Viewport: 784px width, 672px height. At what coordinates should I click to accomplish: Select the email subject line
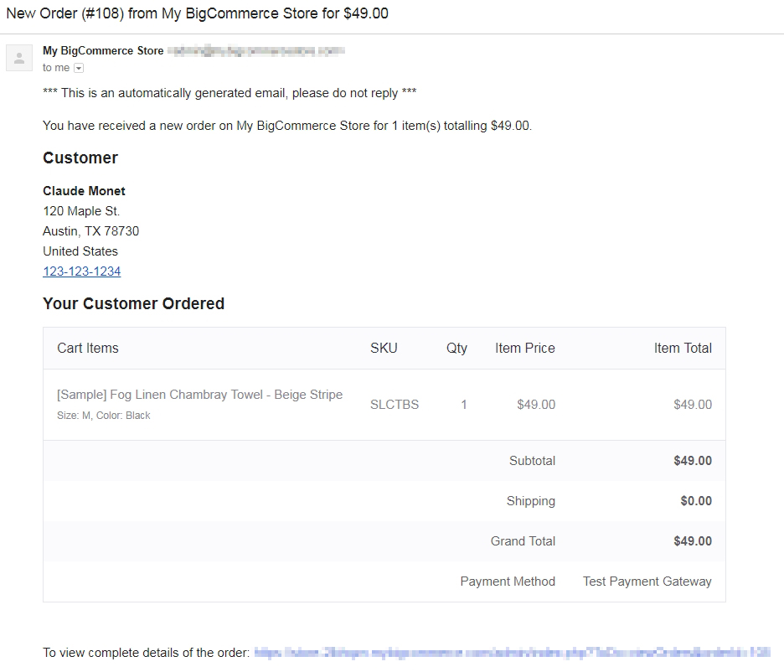pos(193,13)
